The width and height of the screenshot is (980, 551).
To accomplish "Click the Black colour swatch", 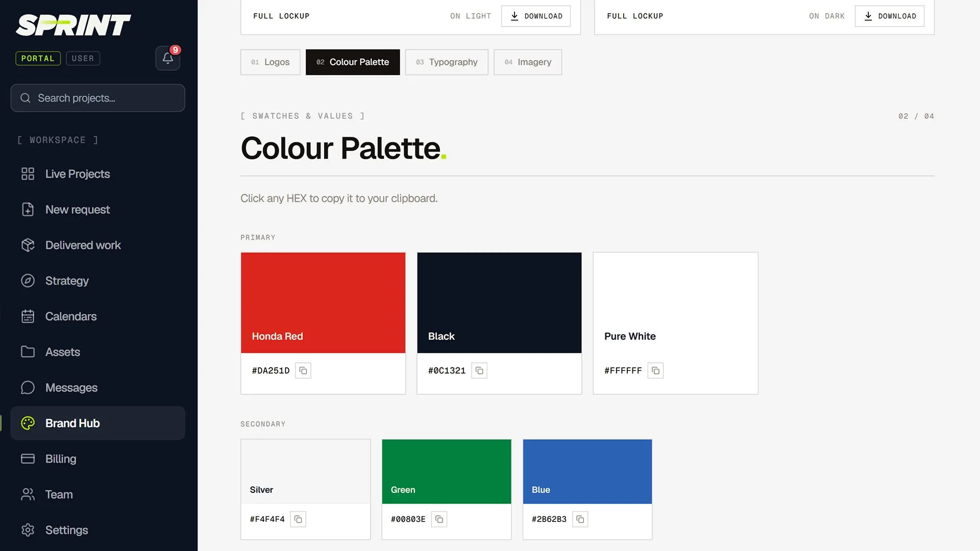I will tap(499, 303).
